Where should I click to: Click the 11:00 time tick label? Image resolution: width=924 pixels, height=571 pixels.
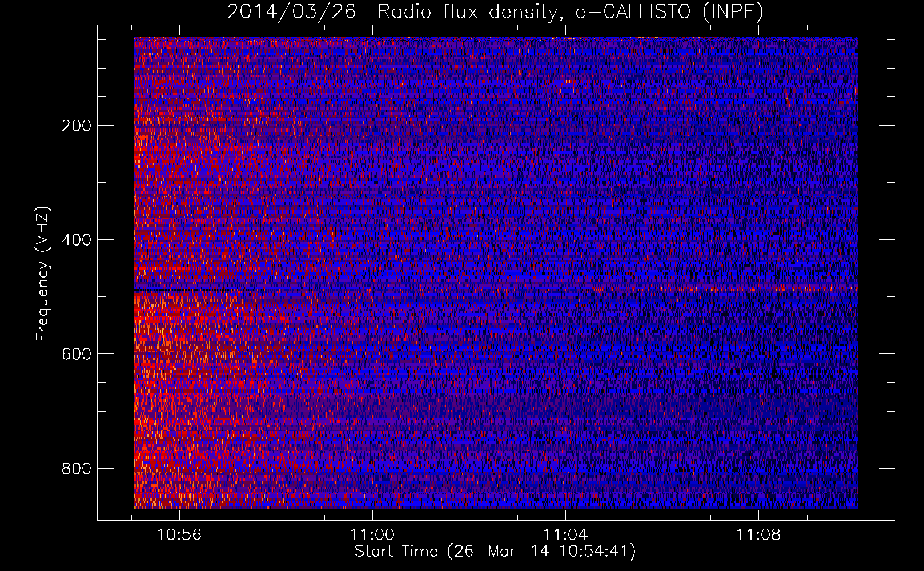pos(372,535)
